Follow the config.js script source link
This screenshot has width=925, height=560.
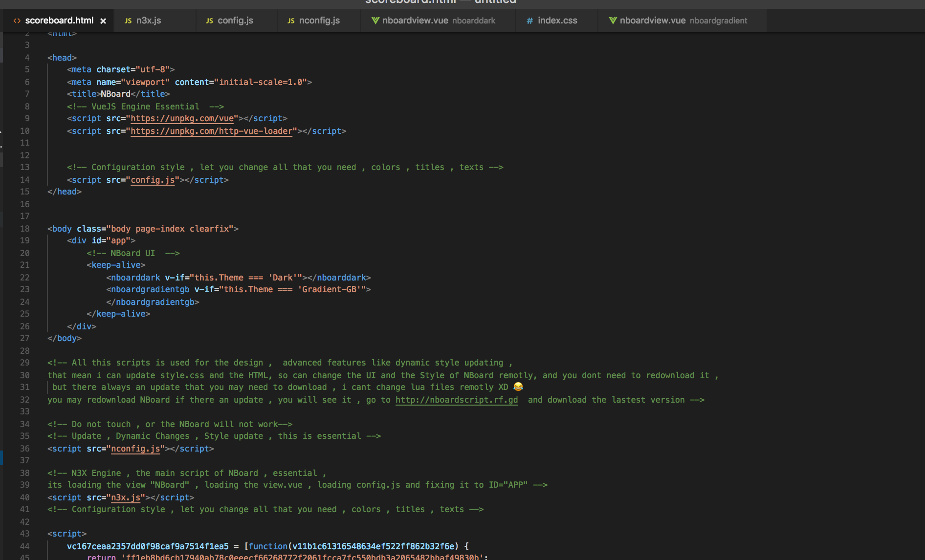tap(153, 180)
